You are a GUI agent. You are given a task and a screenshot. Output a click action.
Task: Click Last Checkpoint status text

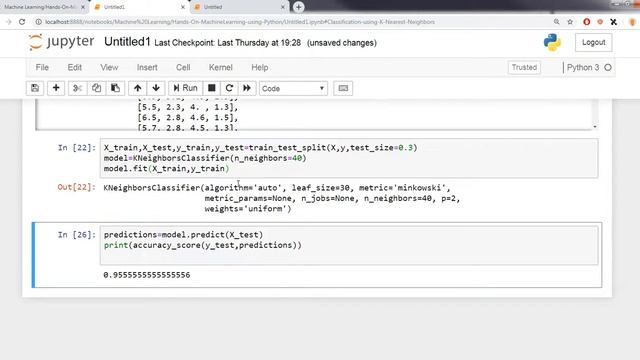click(228, 43)
